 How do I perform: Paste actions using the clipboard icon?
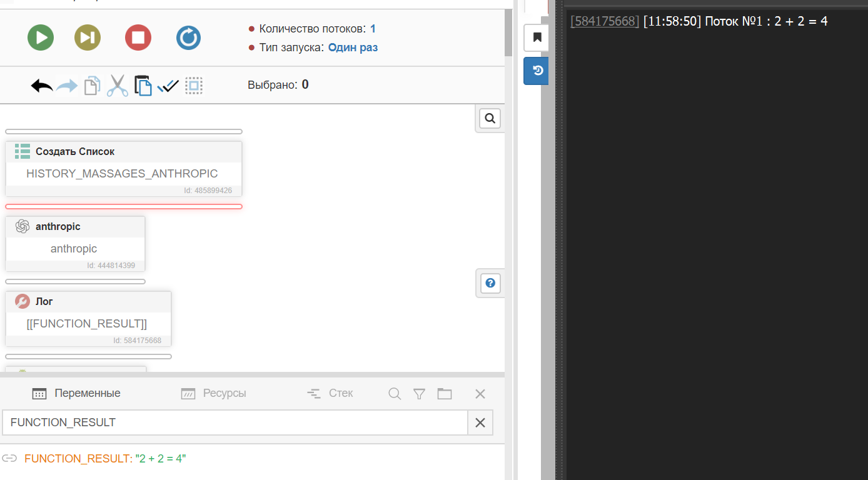(143, 86)
